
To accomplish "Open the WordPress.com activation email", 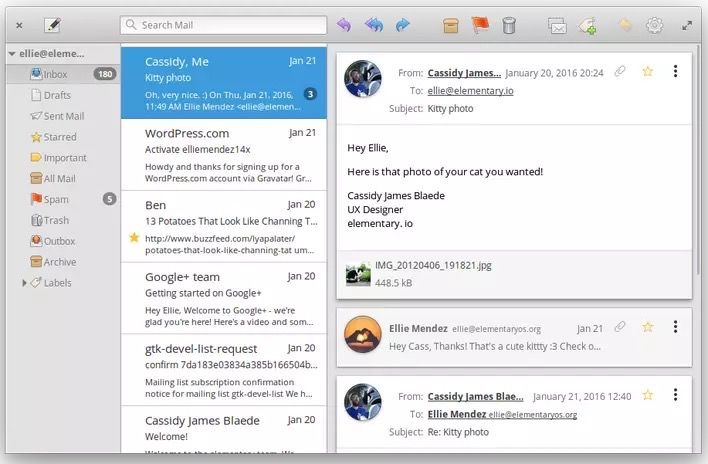I will [224, 155].
